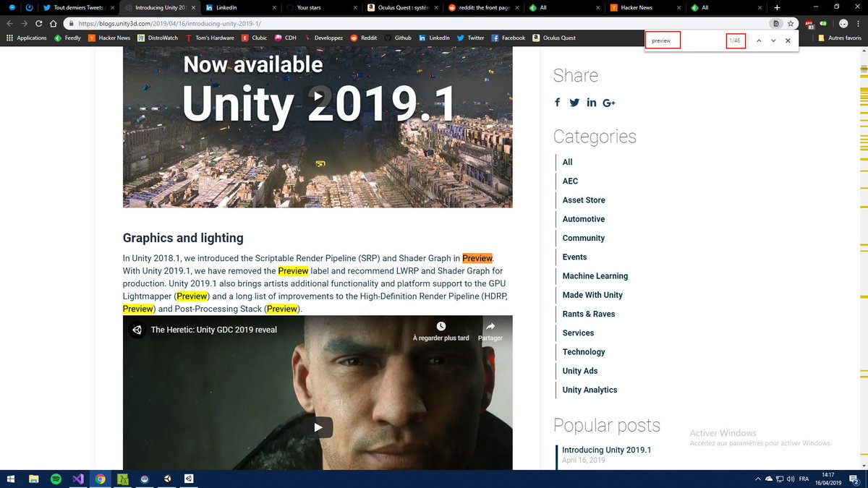Open The Heretic video title link
The height and width of the screenshot is (488, 868).
point(213,330)
